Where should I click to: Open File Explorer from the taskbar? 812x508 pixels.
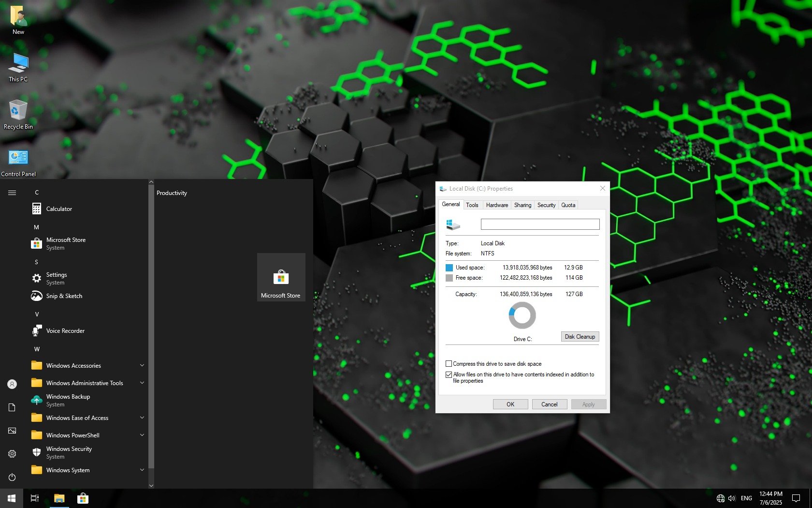[x=59, y=498]
